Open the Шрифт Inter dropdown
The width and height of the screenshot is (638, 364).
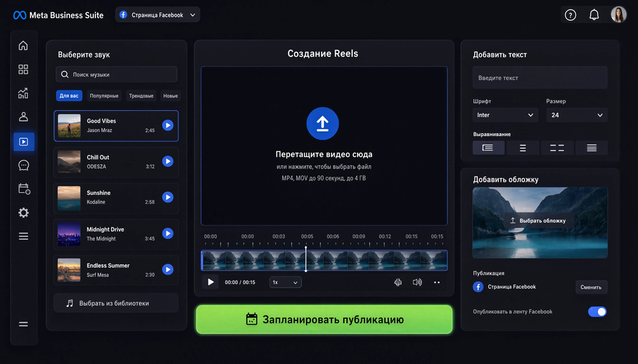(x=505, y=115)
